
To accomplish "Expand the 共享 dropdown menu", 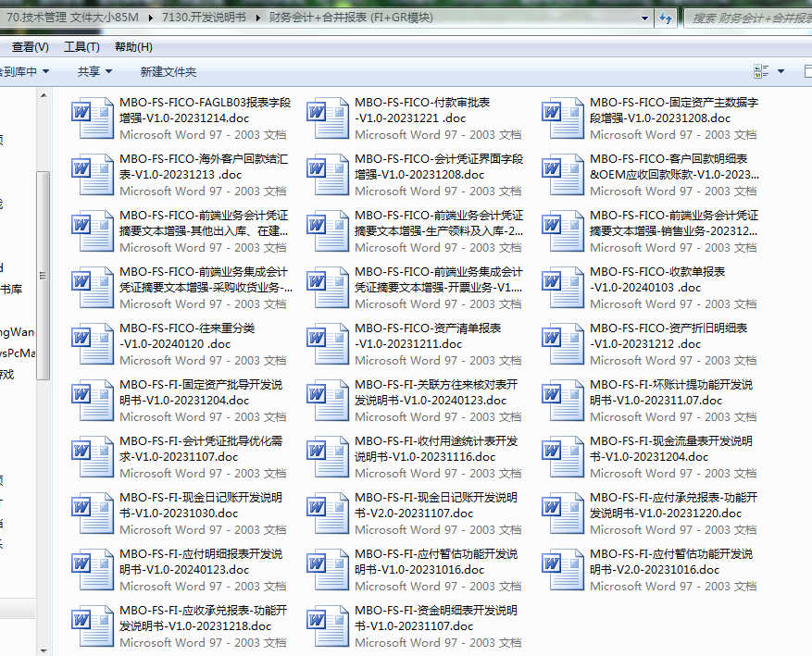I will pyautogui.click(x=94, y=71).
